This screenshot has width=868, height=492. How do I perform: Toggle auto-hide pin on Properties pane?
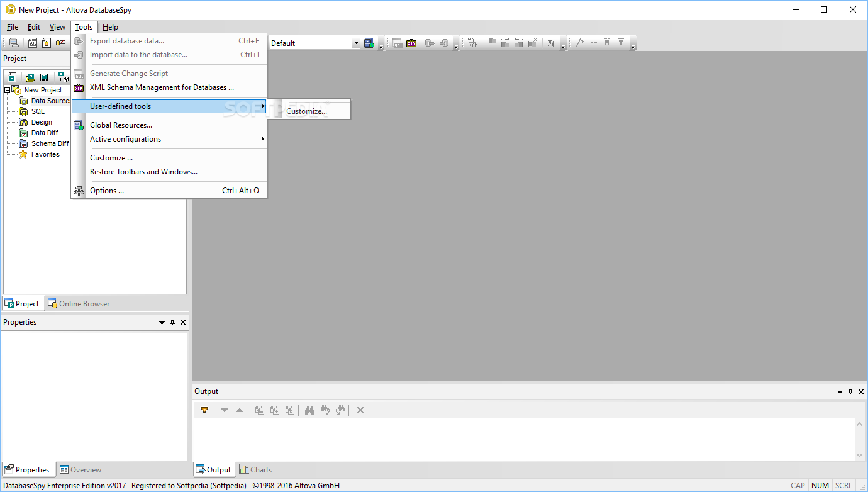[173, 323]
